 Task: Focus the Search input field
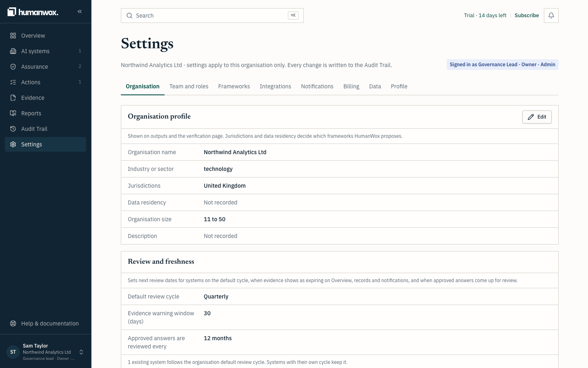pos(212,16)
